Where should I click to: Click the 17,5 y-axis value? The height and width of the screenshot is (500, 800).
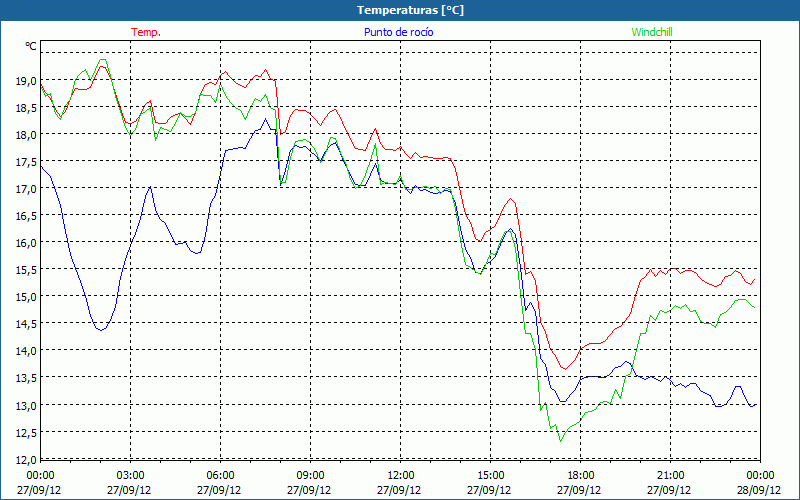(26, 161)
